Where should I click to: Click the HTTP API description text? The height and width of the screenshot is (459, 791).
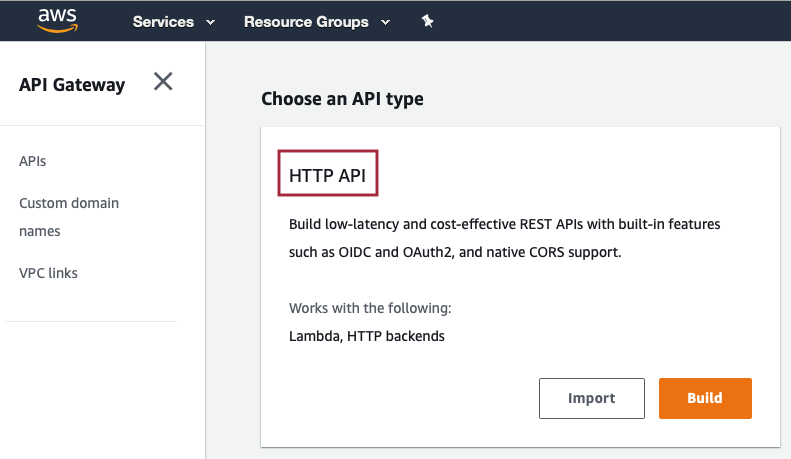[x=504, y=238]
